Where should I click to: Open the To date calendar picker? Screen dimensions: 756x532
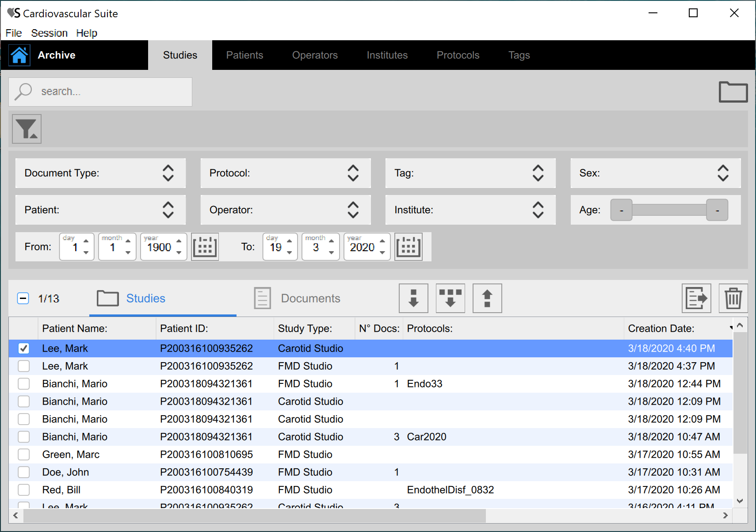coord(408,247)
